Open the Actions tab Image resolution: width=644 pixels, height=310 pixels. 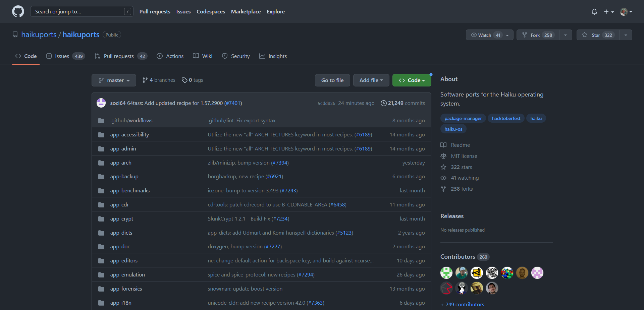[x=170, y=56]
